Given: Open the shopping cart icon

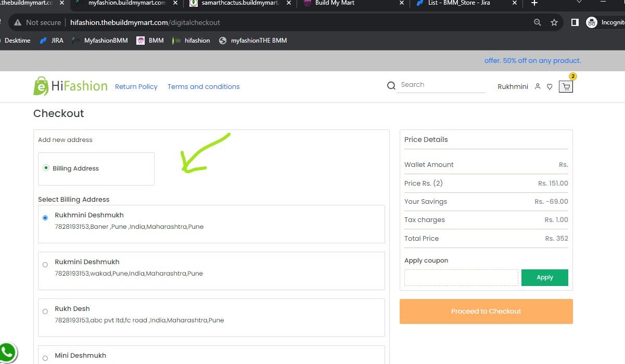Looking at the screenshot, I should (566, 87).
